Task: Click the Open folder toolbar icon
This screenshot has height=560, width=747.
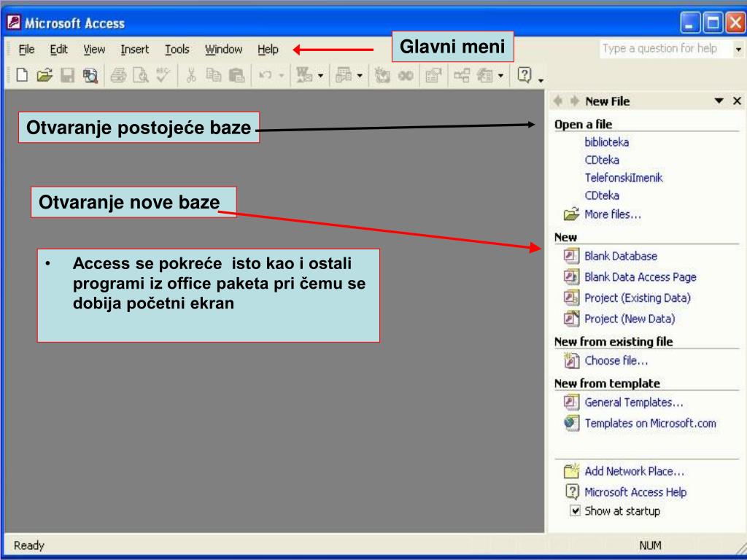Action: 44,75
